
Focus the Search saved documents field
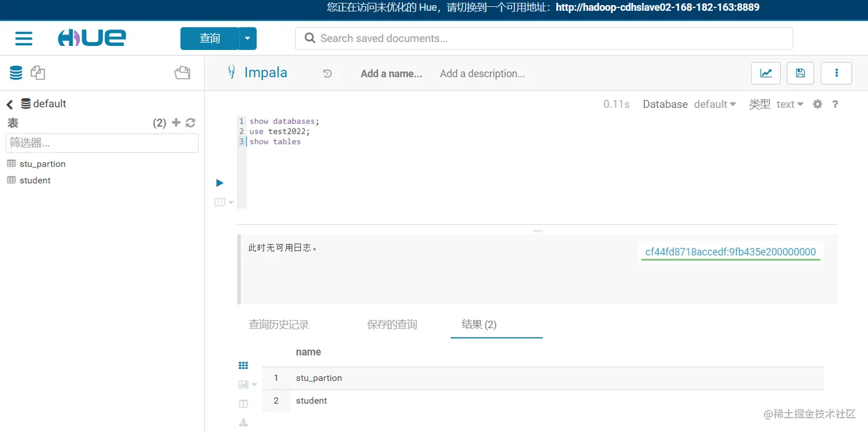pyautogui.click(x=544, y=38)
